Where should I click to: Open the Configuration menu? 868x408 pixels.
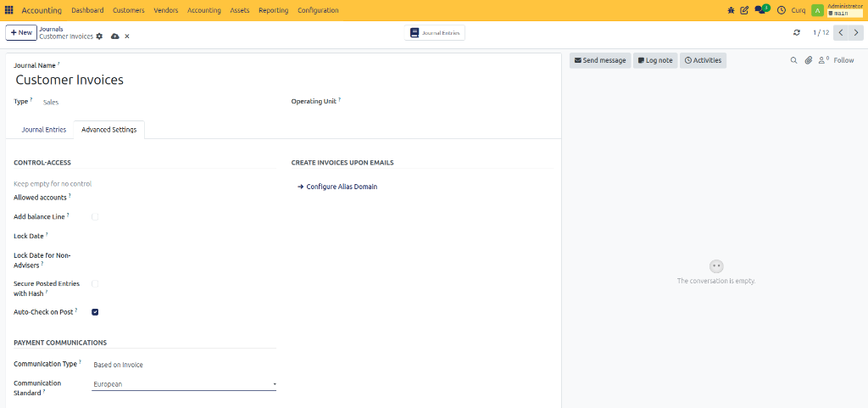coord(318,10)
